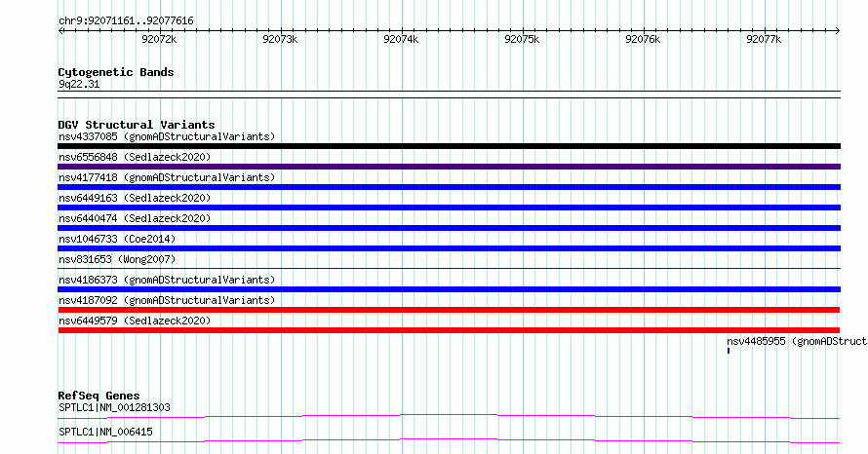Select the magenta line under SPTLC1|NM_006415
This screenshot has height=454, width=868.
point(449,440)
